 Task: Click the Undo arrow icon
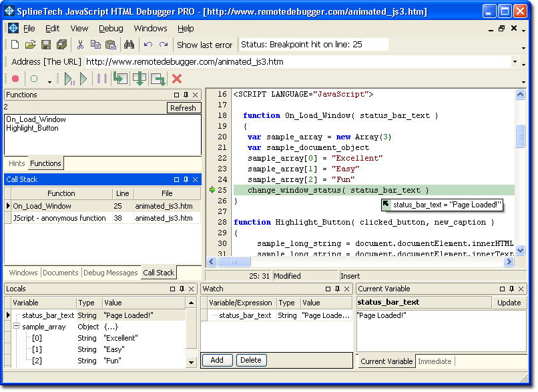[x=148, y=45]
